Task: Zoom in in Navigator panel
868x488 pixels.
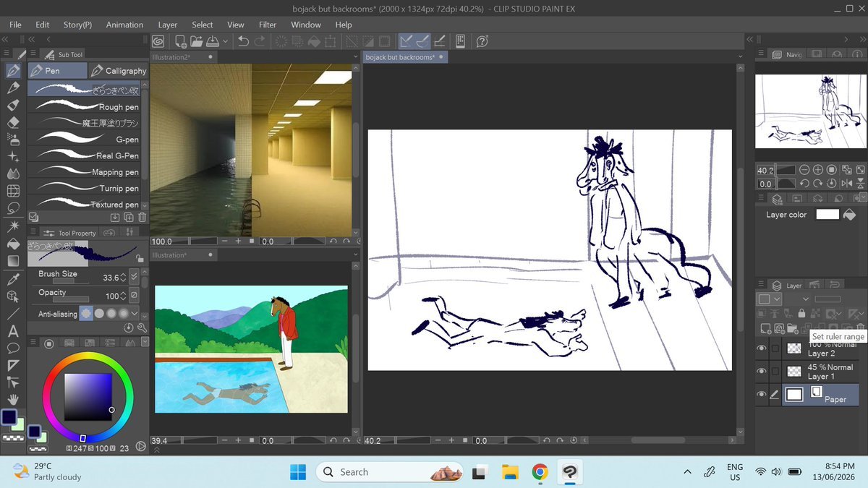Action: [x=819, y=170]
